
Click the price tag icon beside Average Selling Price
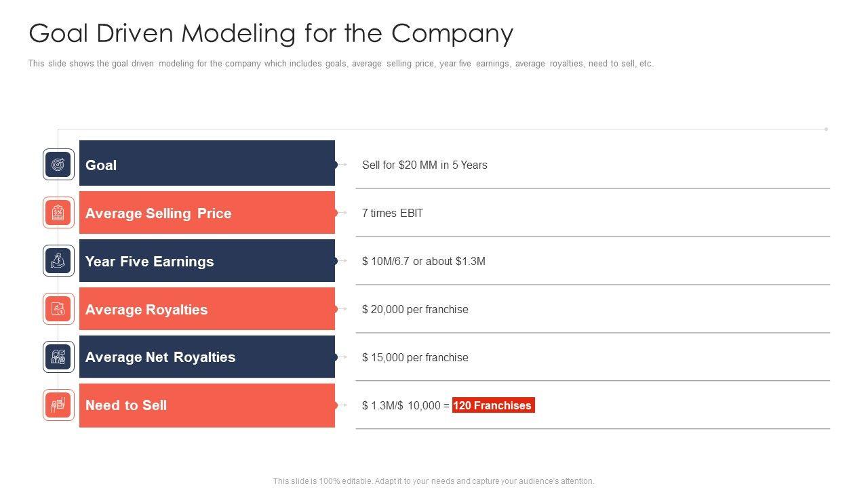tap(59, 213)
